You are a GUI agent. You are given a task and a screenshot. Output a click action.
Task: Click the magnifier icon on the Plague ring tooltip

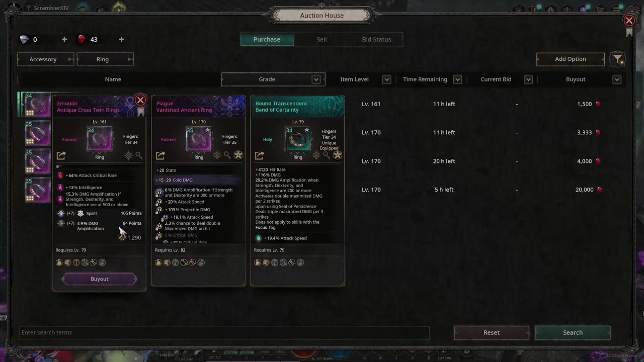(227, 155)
